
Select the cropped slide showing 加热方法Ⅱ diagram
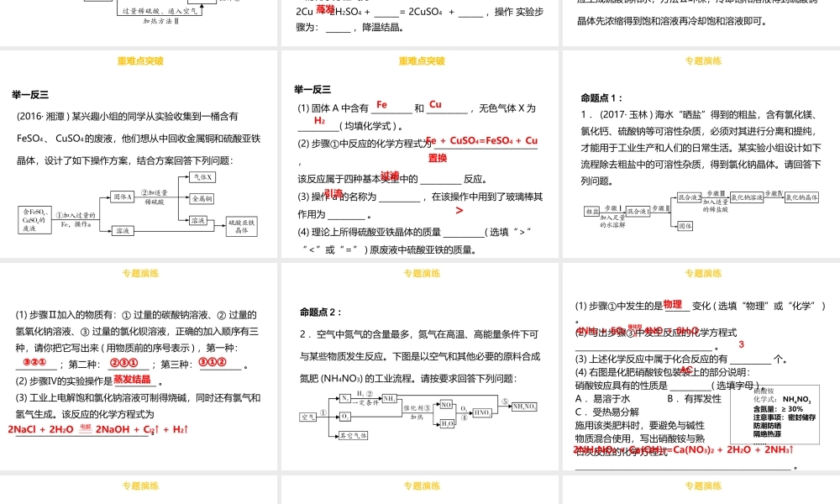[x=139, y=23]
